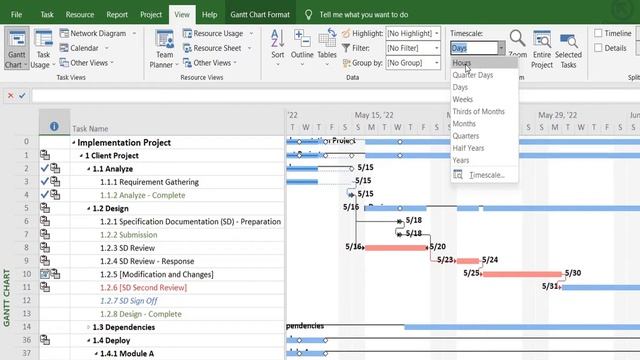Viewport: 640px width, 360px height.
Task: Open the Tables menu
Action: 327,48
